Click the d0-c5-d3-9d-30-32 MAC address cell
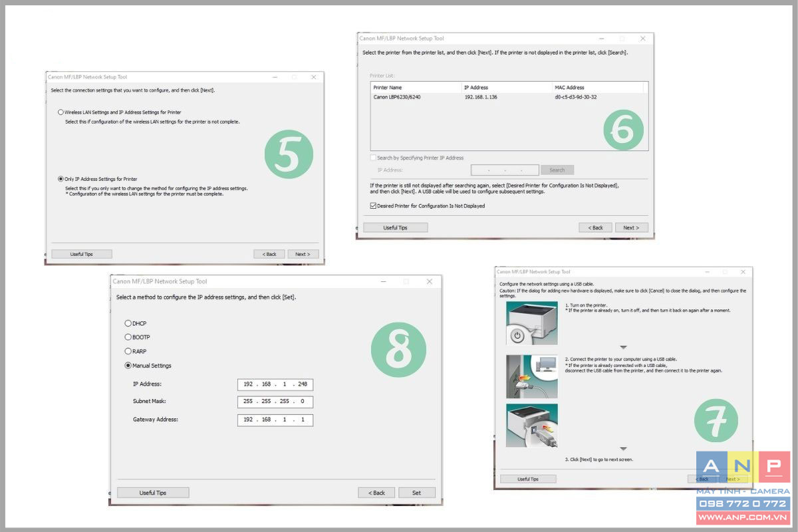This screenshot has width=798, height=532. click(x=575, y=97)
